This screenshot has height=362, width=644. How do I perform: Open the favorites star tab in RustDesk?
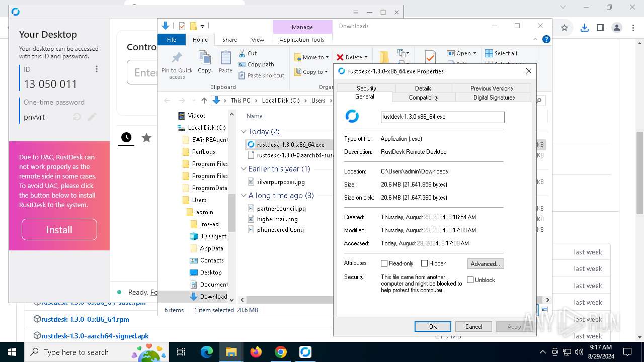[146, 137]
